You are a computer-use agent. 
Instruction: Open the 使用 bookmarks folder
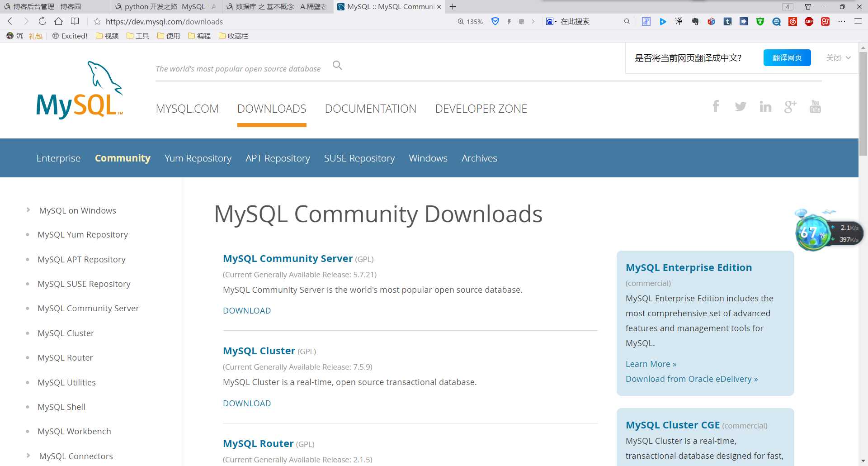coord(169,36)
